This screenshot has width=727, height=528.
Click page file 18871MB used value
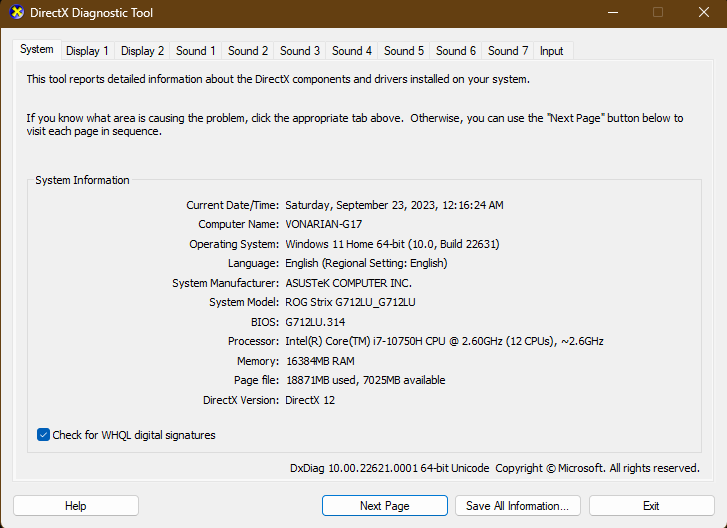point(366,380)
